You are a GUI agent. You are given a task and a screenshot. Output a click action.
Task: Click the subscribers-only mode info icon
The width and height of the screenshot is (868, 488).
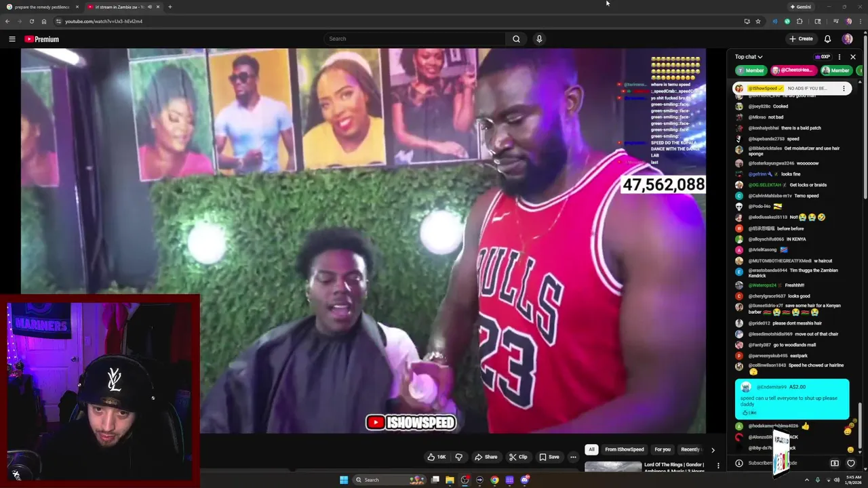tap(739, 463)
